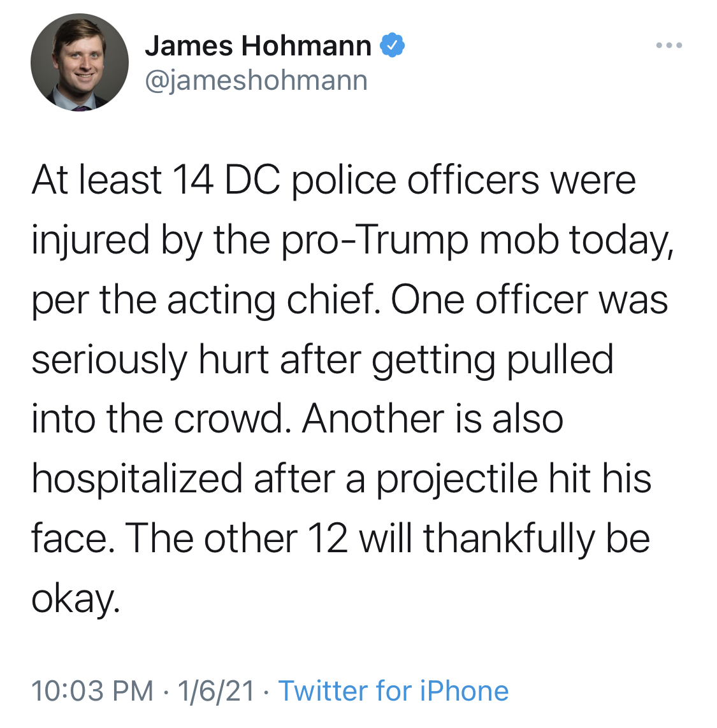Click the 1/6/21 date text
The width and height of the screenshot is (717, 728).
click(216, 690)
